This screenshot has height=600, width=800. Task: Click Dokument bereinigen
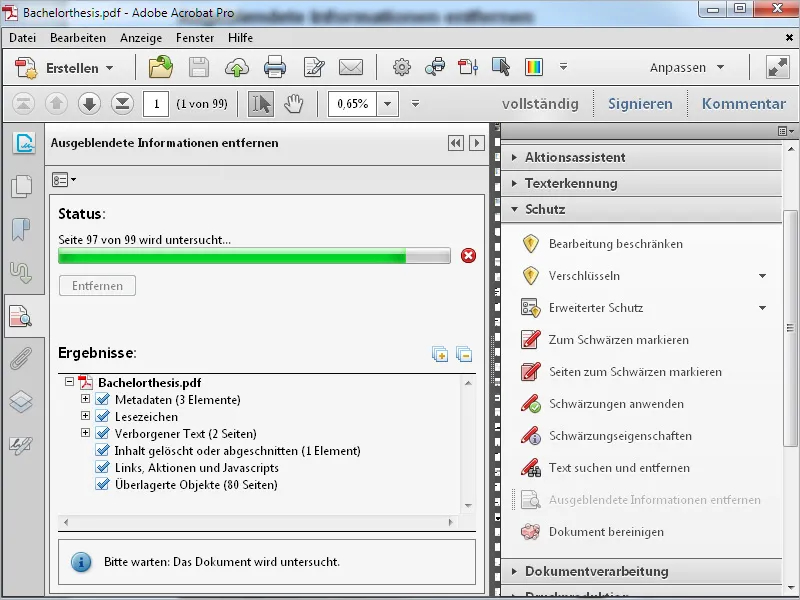click(606, 532)
